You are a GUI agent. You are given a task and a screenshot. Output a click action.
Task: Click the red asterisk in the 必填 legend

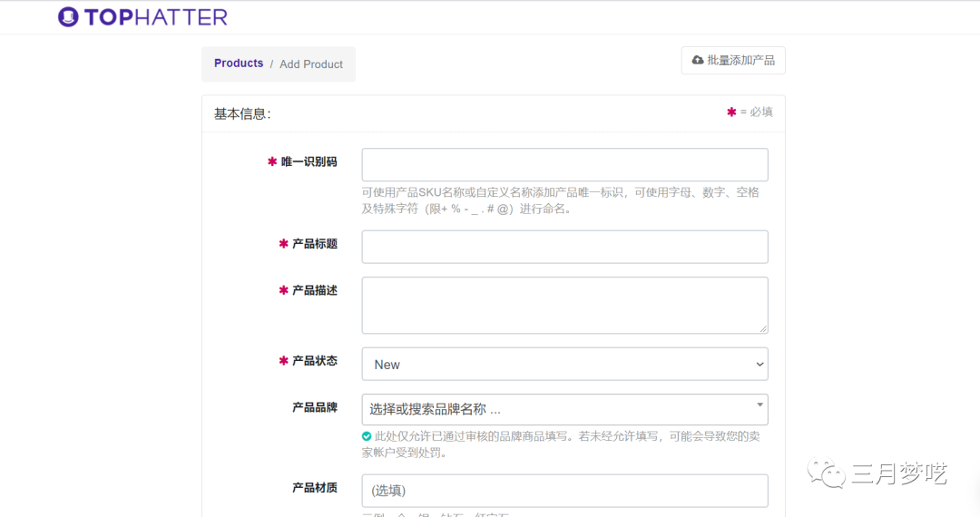click(x=731, y=112)
